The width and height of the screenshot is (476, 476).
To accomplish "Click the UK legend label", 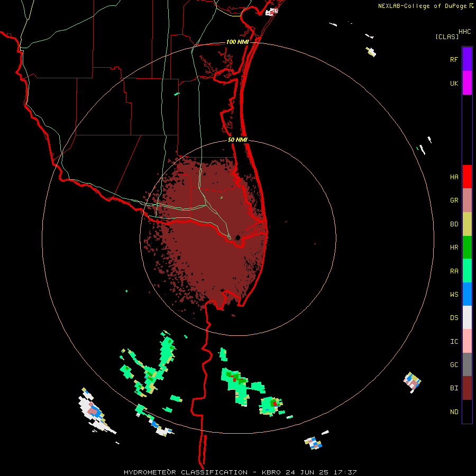I will [454, 83].
